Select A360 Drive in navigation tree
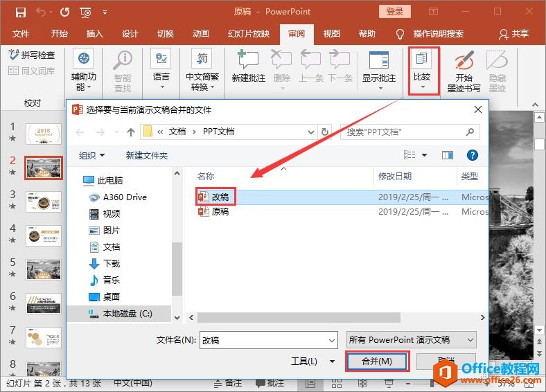Image resolution: width=546 pixels, height=392 pixels. (118, 197)
